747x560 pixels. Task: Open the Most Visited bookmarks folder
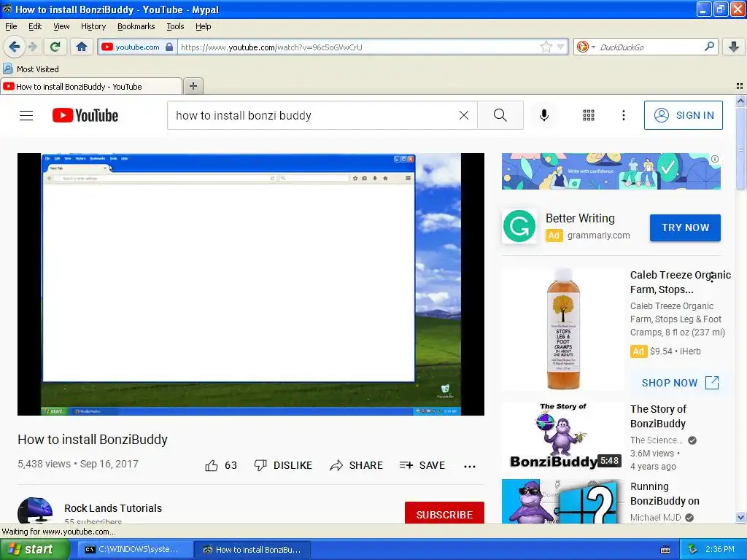tap(31, 69)
